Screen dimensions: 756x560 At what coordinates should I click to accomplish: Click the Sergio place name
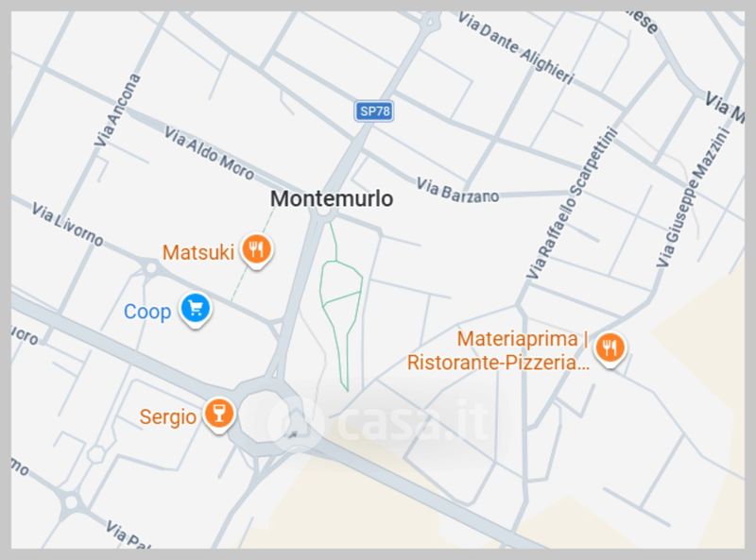click(168, 416)
